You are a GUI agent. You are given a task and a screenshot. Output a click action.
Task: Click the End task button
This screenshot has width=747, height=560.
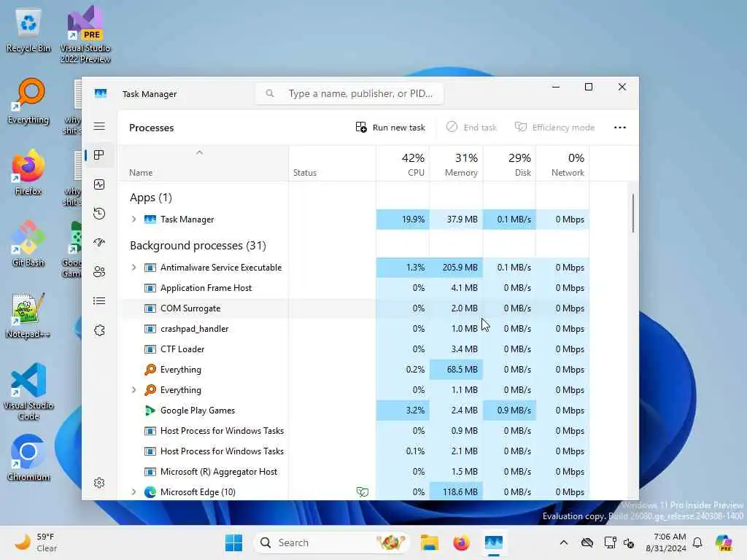[x=472, y=127]
